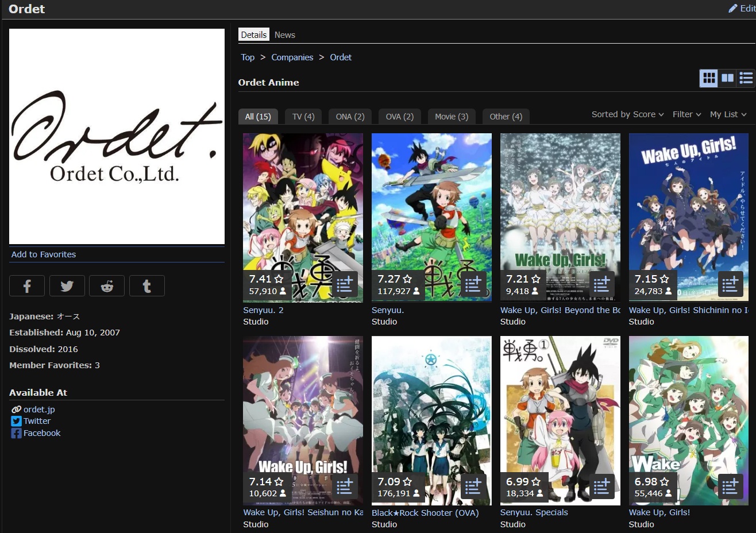Open the My List dropdown

coord(727,114)
